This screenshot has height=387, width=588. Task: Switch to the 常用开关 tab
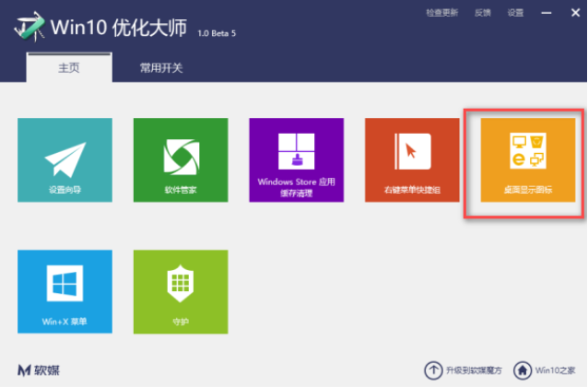[x=161, y=67]
